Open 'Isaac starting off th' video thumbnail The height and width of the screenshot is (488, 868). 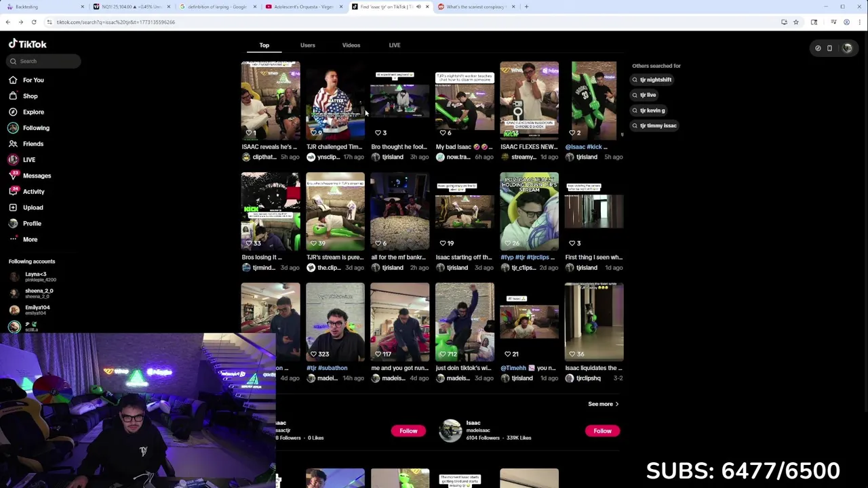coord(465,211)
